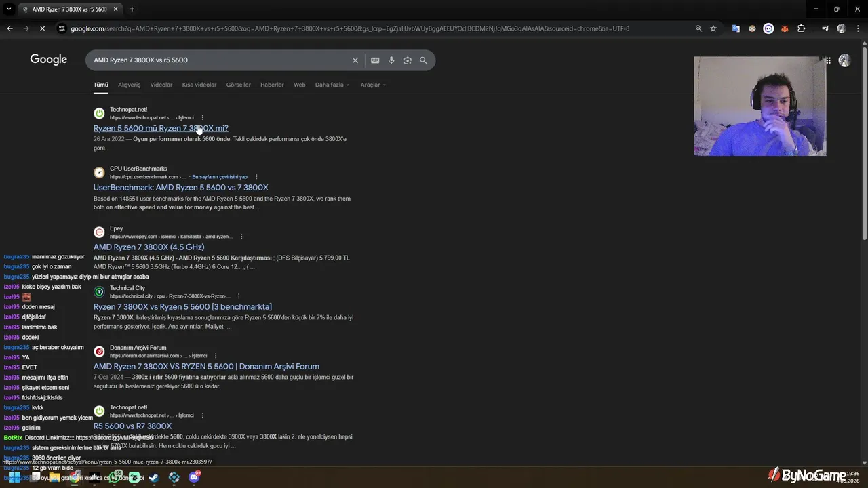Image resolution: width=868 pixels, height=488 pixels.
Task: Open the three-dot options beside the CPU UserBenchmarks result
Action: pyautogui.click(x=256, y=177)
